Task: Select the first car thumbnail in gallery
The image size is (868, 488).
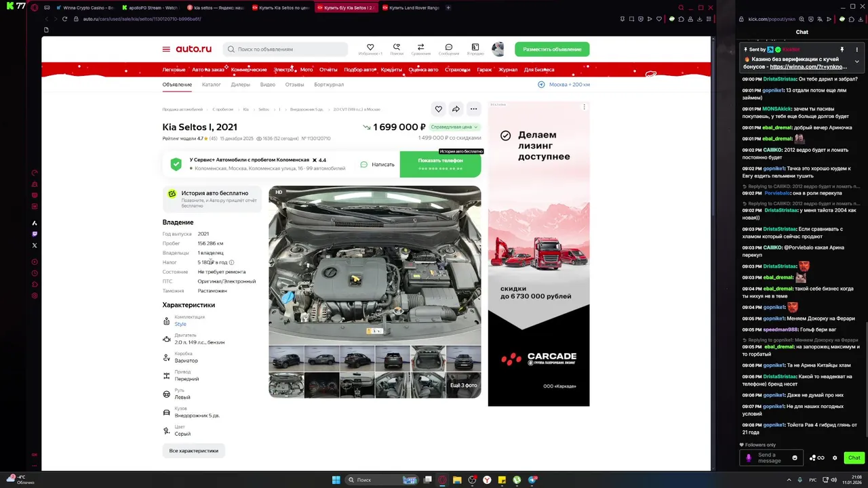Action: [286, 359]
